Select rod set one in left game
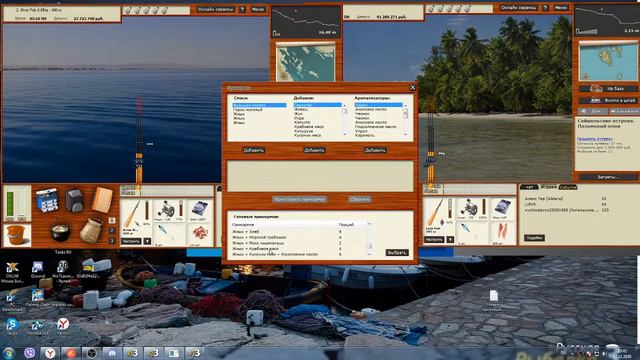640x360 pixels. coord(111,220)
